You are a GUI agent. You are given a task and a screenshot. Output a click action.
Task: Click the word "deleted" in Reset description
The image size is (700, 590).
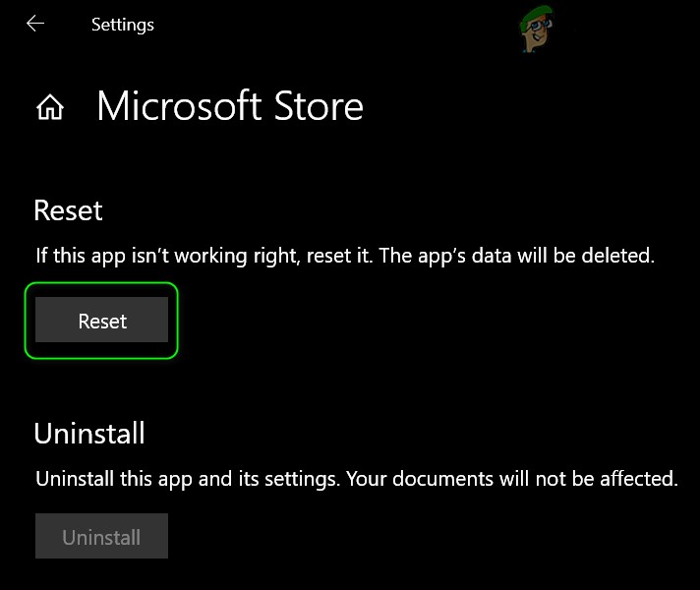coord(620,257)
